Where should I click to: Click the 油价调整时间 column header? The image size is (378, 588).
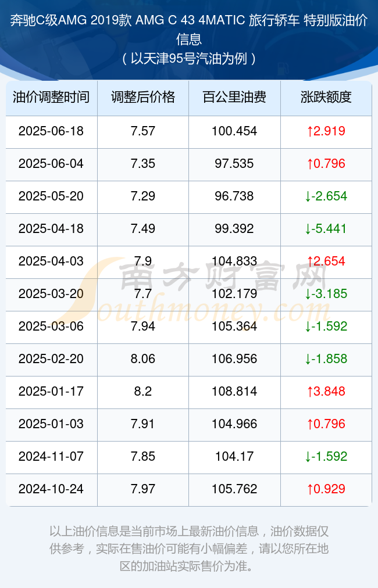[51, 98]
